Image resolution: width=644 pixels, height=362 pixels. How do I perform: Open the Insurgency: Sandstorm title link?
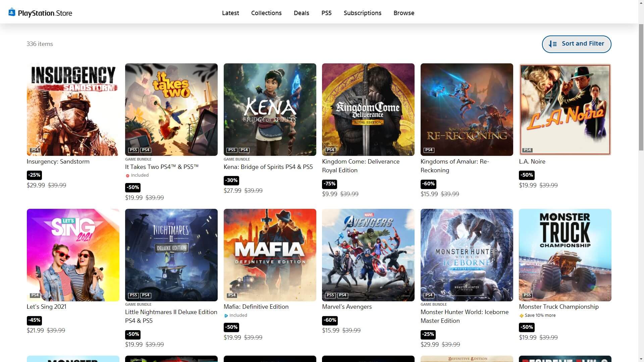coord(58,162)
